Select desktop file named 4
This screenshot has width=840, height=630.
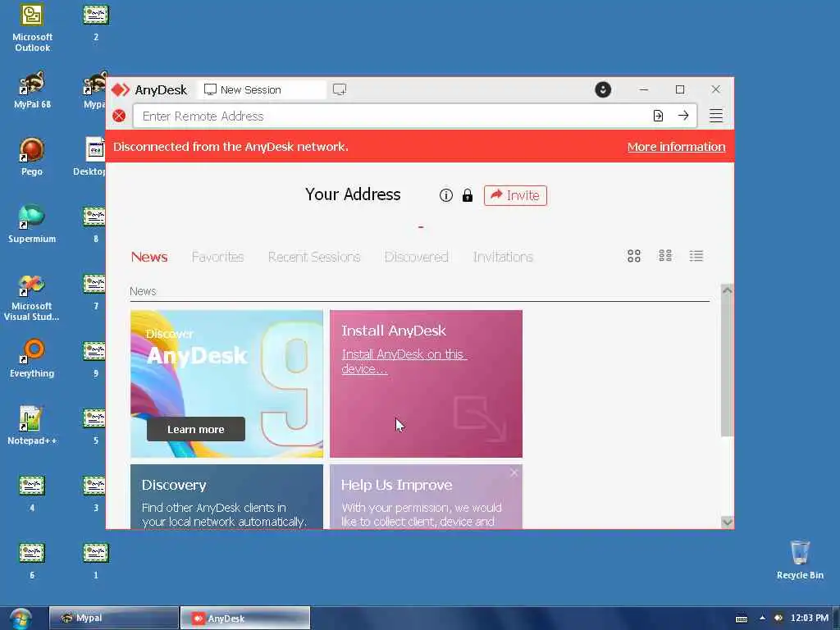coord(32,493)
